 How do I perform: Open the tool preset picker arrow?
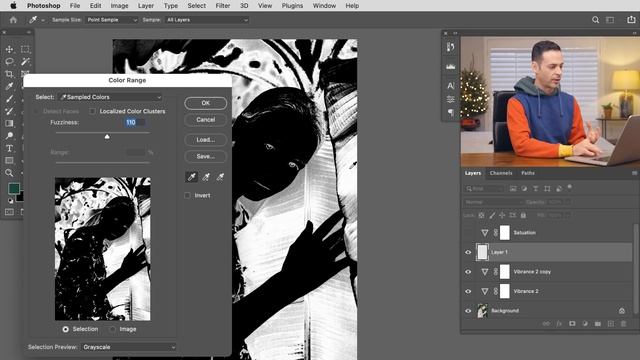pos(43,20)
